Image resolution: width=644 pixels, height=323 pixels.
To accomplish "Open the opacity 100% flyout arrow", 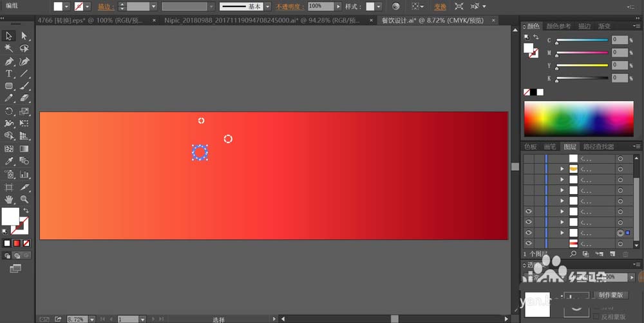I will click(x=338, y=6).
